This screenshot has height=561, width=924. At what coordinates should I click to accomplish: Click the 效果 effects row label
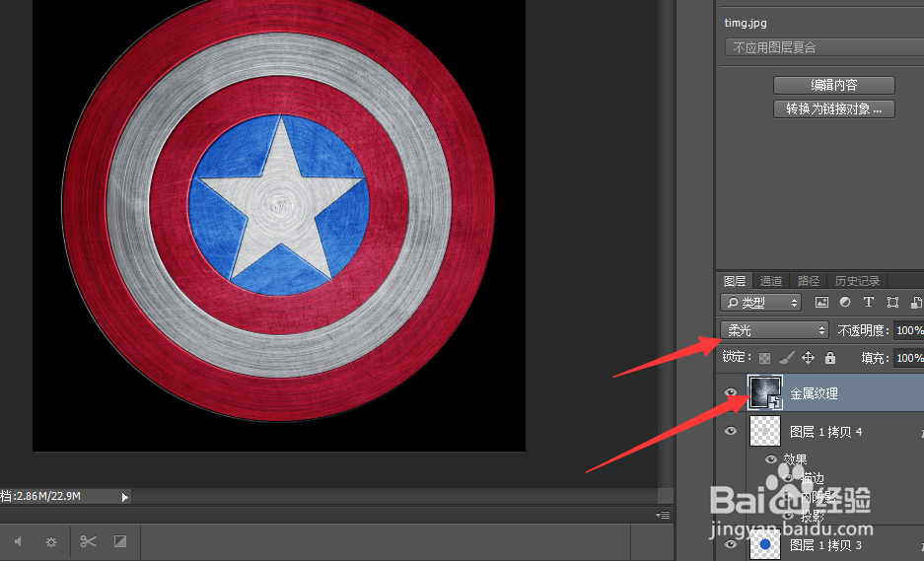tap(795, 459)
